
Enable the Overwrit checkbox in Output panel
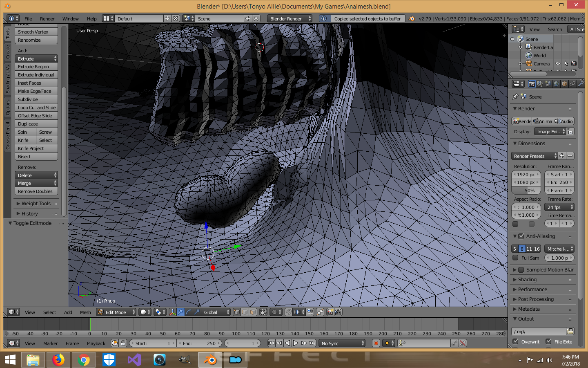tap(516, 341)
